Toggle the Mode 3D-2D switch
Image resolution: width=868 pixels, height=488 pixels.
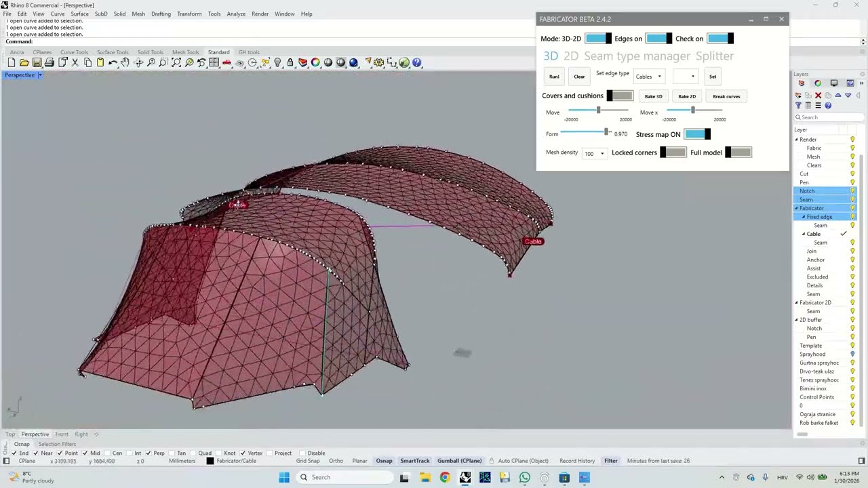[x=598, y=39]
